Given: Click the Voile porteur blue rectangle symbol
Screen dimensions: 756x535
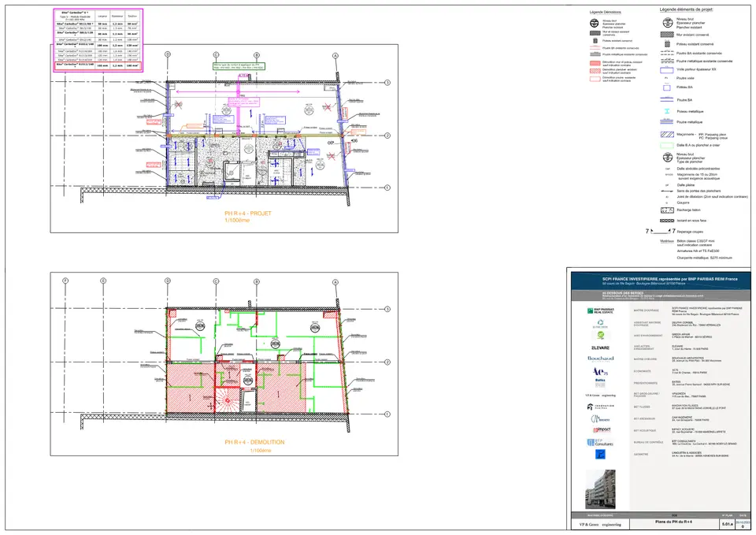Looking at the screenshot, I should pos(667,70).
